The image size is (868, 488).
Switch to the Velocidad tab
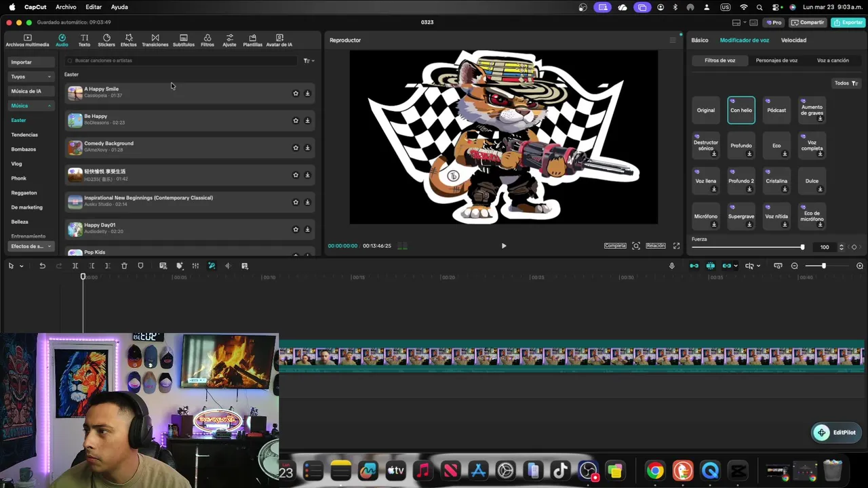[793, 41]
